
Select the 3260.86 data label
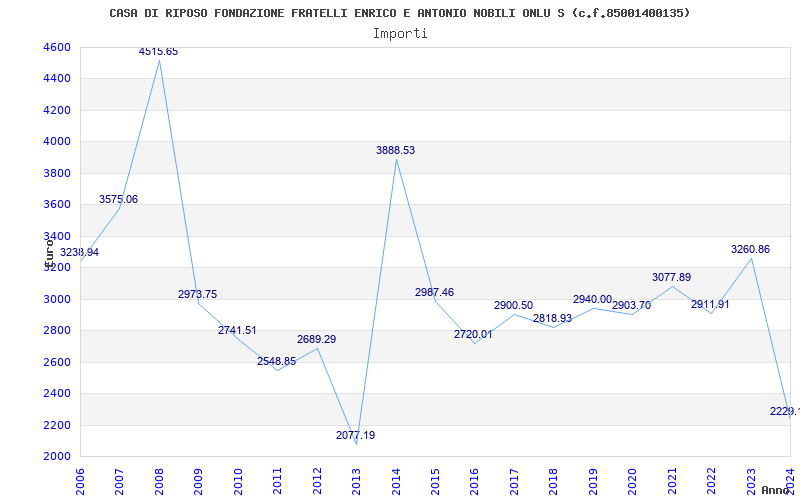coord(750,249)
